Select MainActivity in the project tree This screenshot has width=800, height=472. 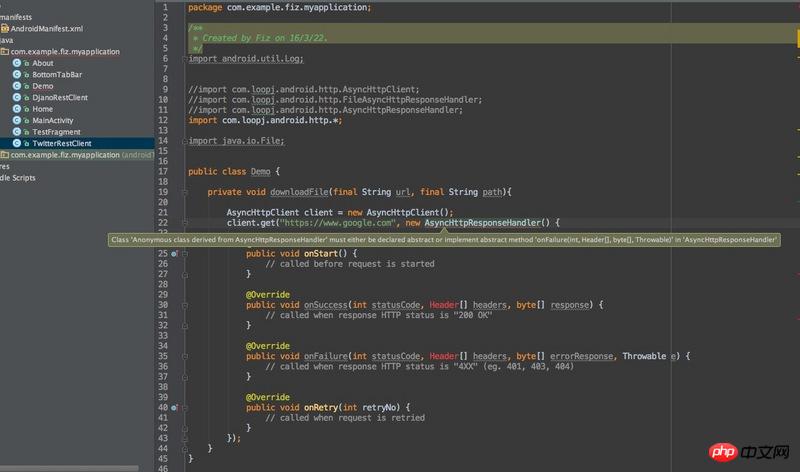[53, 120]
